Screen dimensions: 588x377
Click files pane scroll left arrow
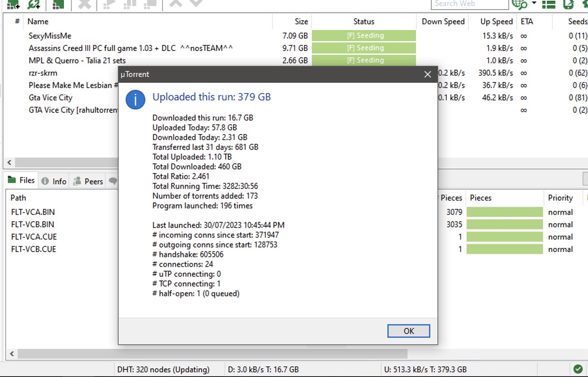(x=12, y=354)
